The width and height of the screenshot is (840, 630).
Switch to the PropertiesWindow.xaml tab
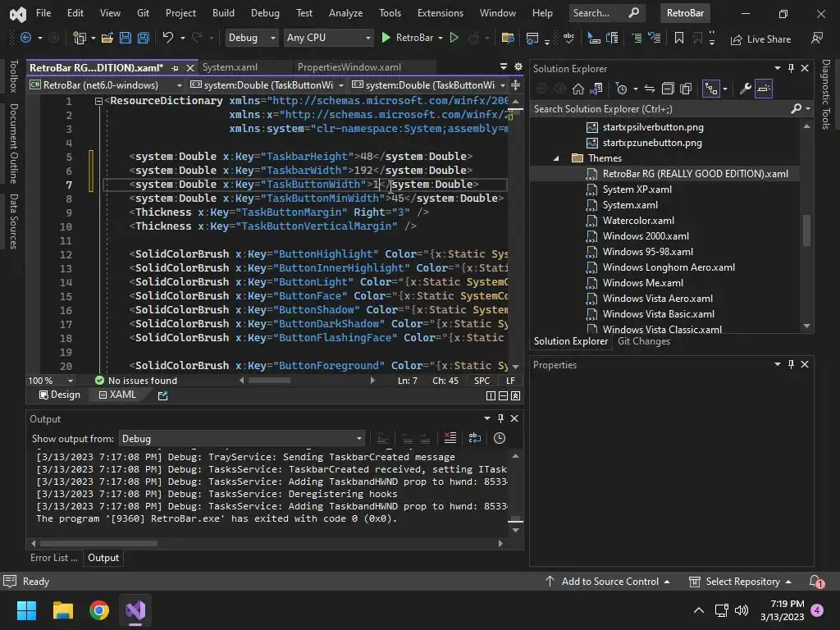click(x=349, y=67)
